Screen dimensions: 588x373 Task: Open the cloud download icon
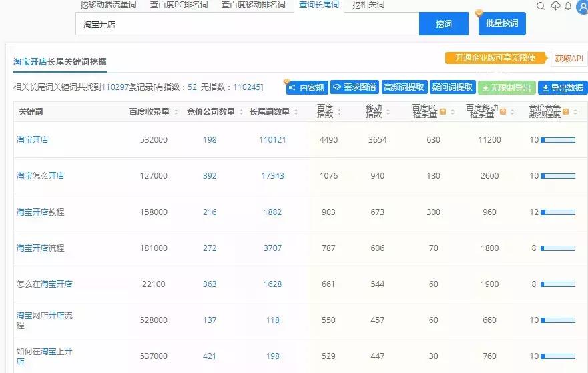click(x=555, y=5)
